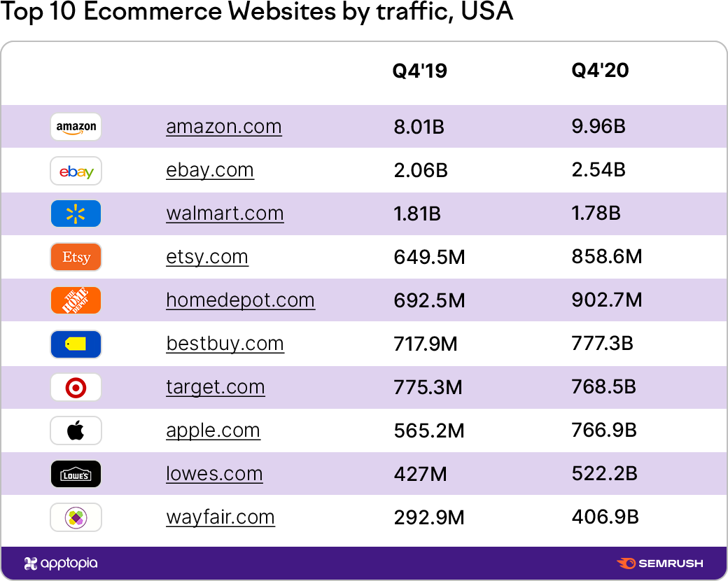Click the Best Buy tag logo

(76, 344)
